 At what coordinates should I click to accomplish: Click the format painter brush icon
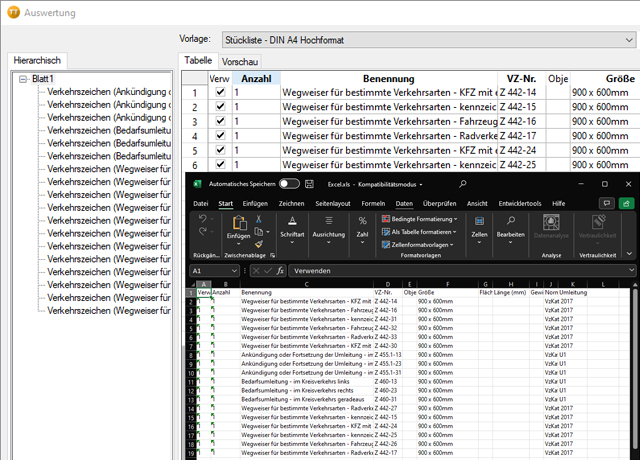coord(258,244)
